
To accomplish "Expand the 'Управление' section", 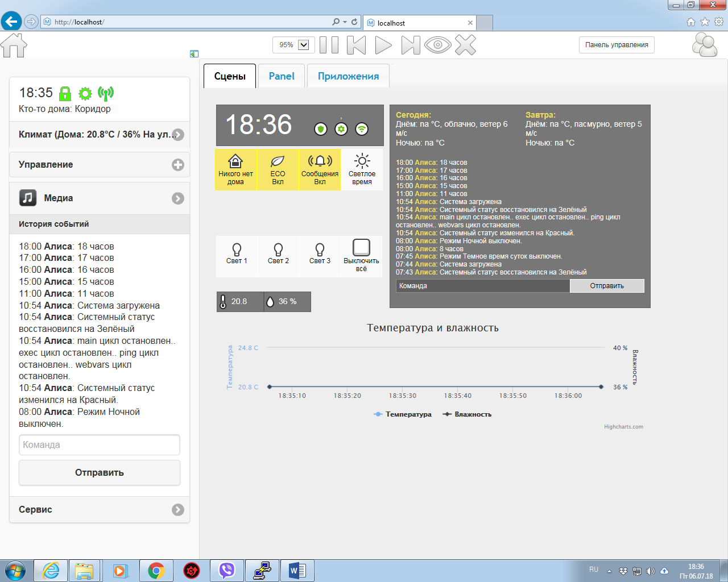I will tap(178, 165).
